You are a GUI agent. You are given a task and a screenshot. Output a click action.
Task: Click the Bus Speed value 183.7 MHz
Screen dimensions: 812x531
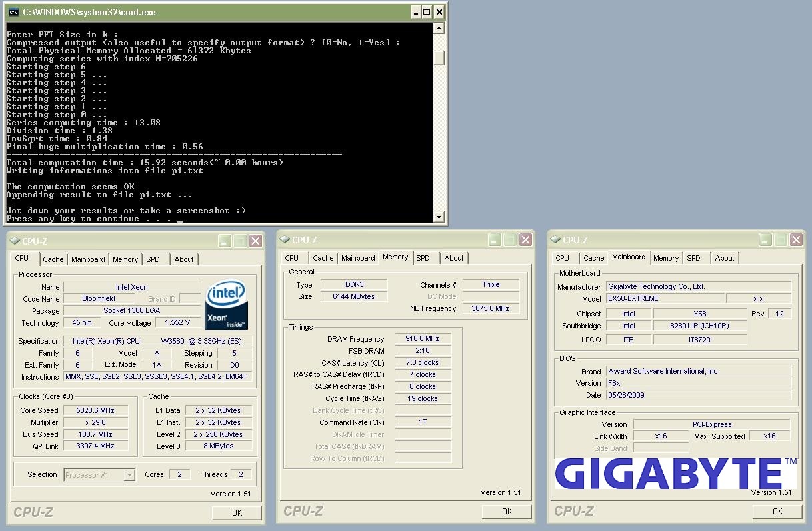pyautogui.click(x=96, y=434)
